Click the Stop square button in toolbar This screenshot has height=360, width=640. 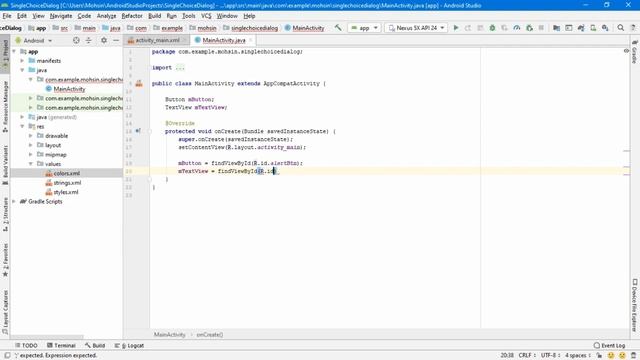point(541,28)
